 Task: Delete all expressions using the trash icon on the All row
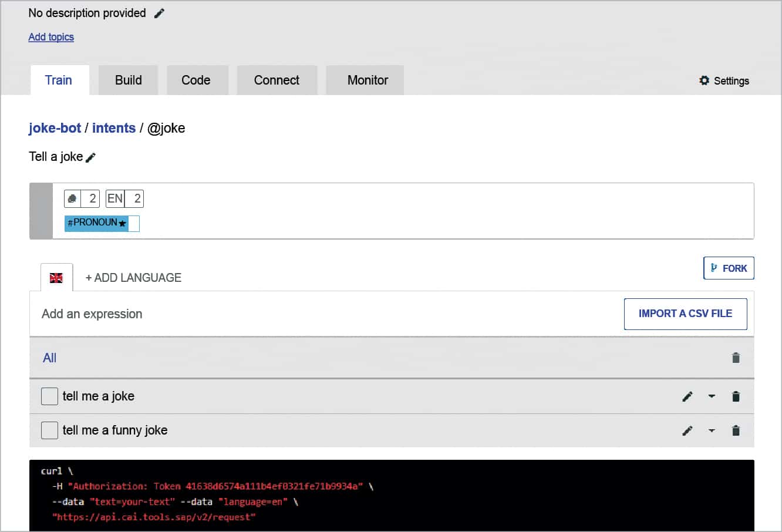click(736, 358)
